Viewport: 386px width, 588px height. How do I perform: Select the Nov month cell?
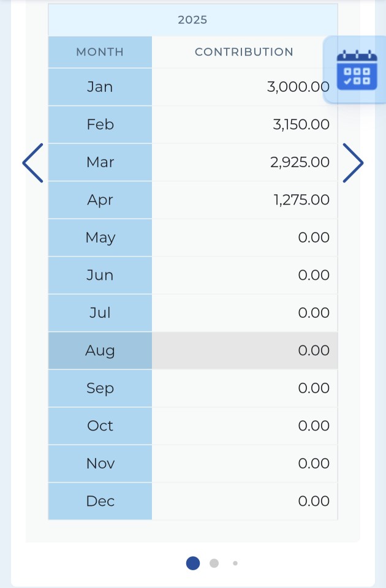[100, 464]
